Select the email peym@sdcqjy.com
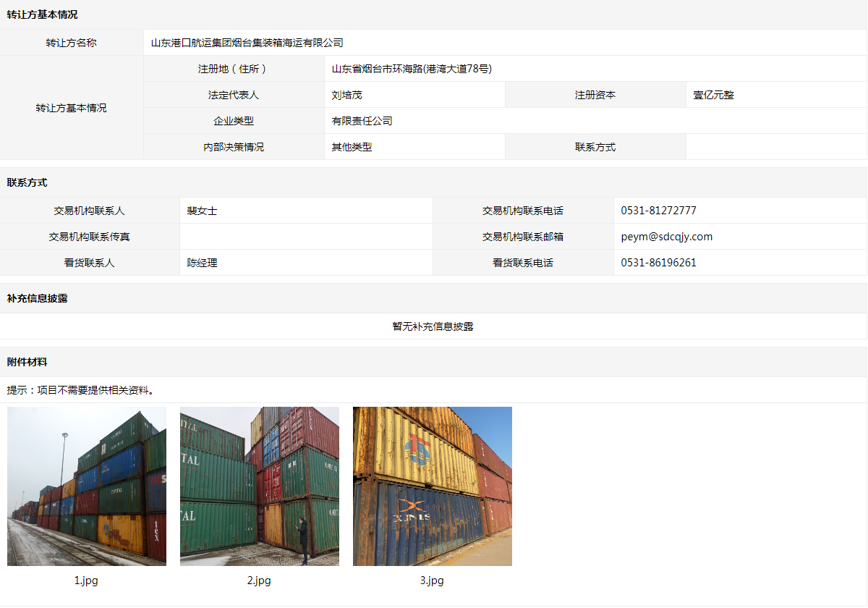The image size is (868, 608). pyautogui.click(x=667, y=237)
